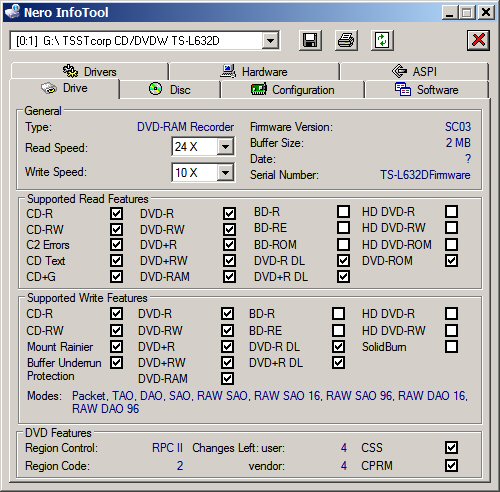The height and width of the screenshot is (492, 500).
Task: Switch to the Disc tab
Action: coord(170,89)
